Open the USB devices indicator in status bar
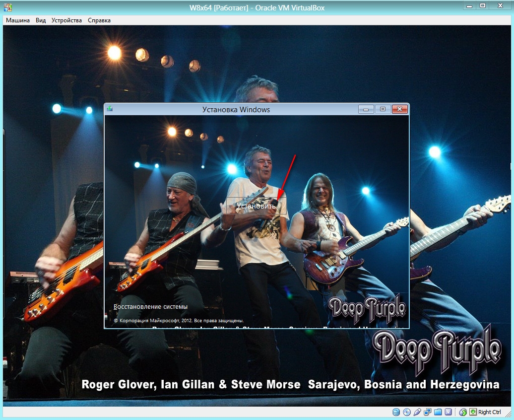 (417, 412)
